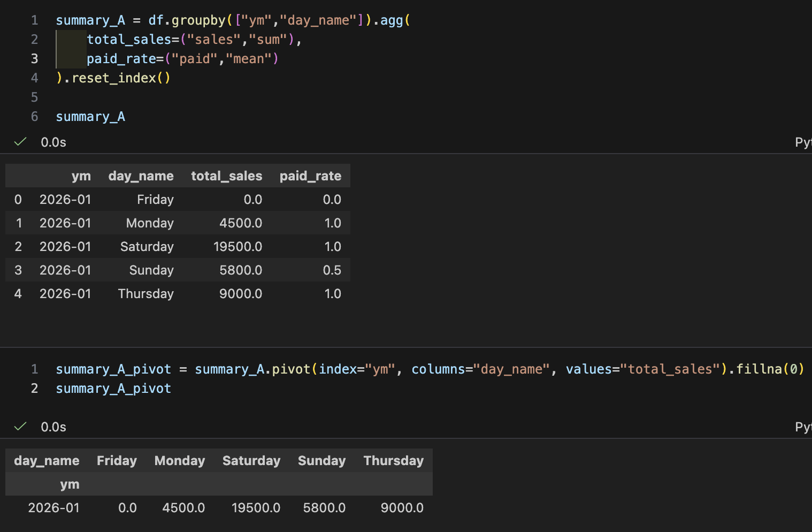Place cursor on 'groupby' in first code cell
Screen dimensions: 812x532
198,20
